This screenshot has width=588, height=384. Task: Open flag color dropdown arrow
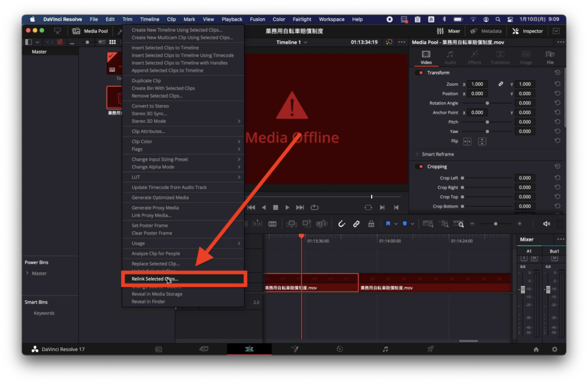pyautogui.click(x=396, y=224)
